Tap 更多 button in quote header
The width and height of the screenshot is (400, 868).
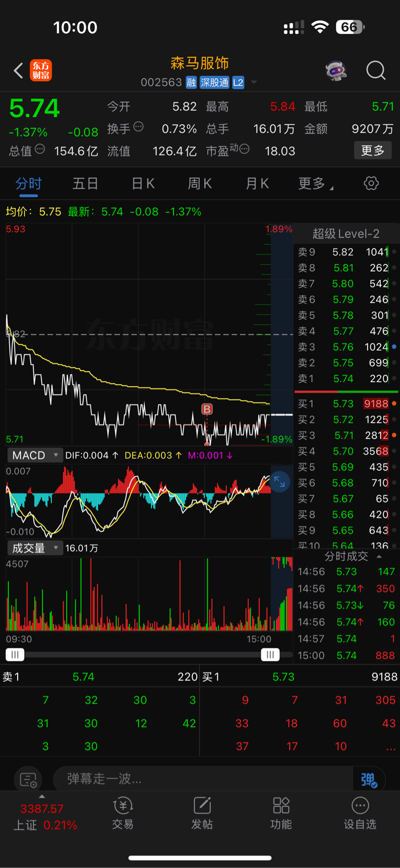(x=372, y=151)
